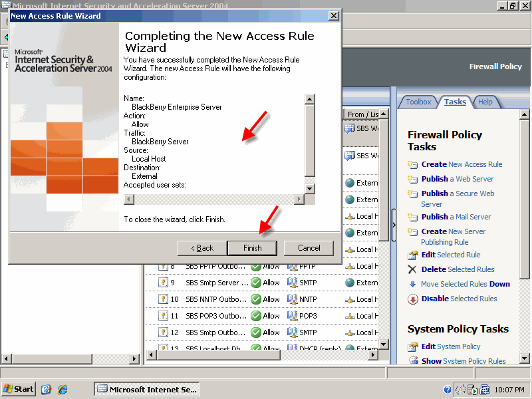Click the Local Host network icon on rule 10
This screenshot has height=399, width=532.
[x=350, y=300]
